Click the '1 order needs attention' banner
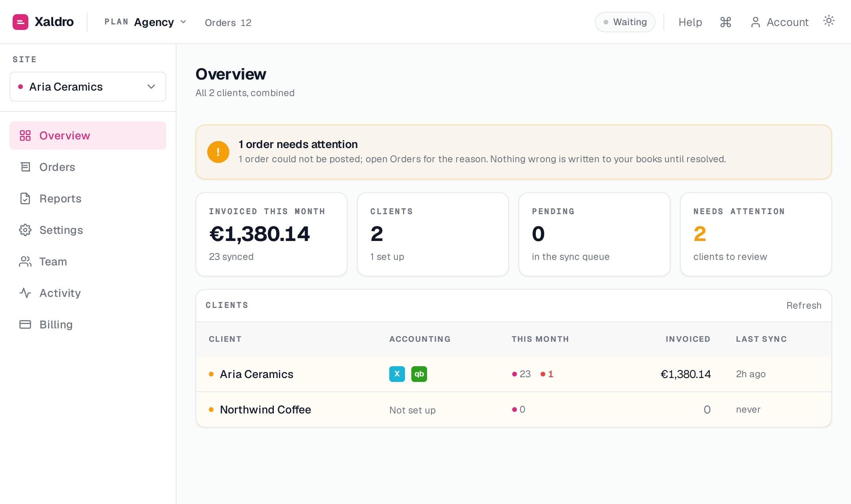This screenshot has width=851, height=504. [x=514, y=152]
